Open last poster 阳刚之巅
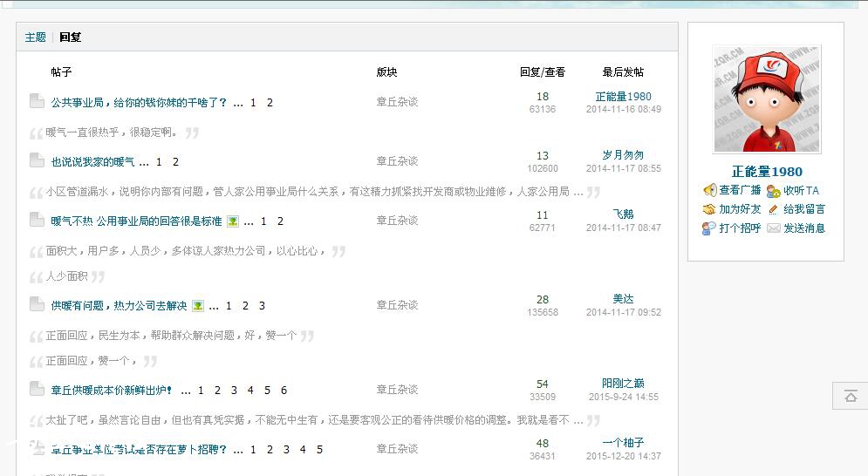Screen dimensions: 868x476 624,383
